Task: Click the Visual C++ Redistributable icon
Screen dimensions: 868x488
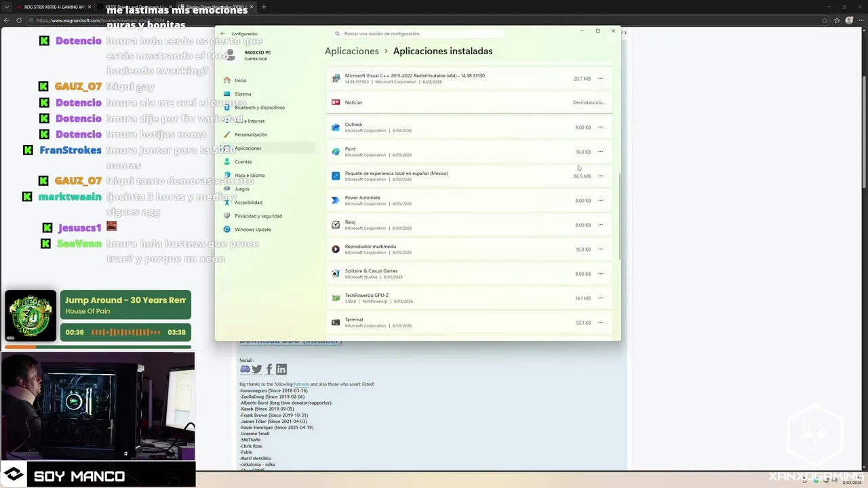Action: (336, 79)
